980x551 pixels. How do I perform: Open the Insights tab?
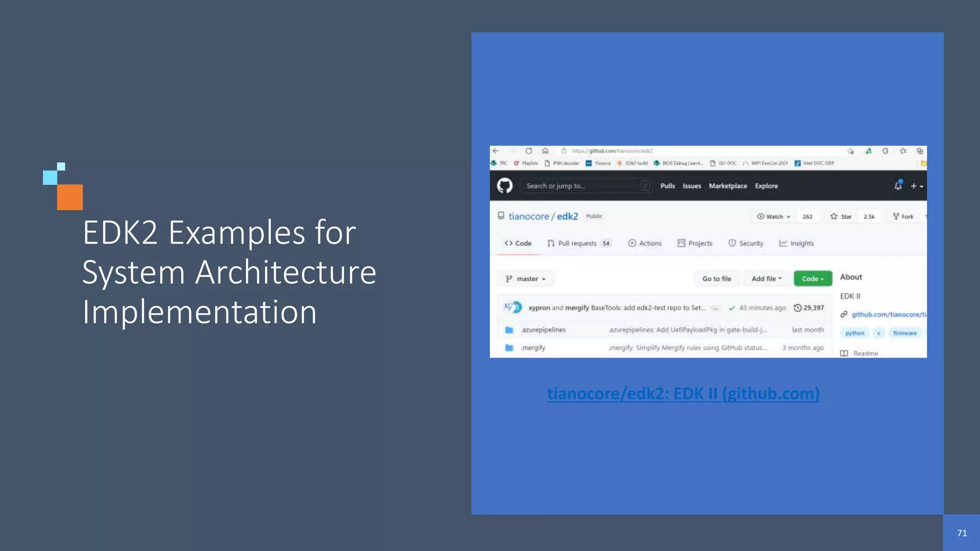[x=797, y=243]
